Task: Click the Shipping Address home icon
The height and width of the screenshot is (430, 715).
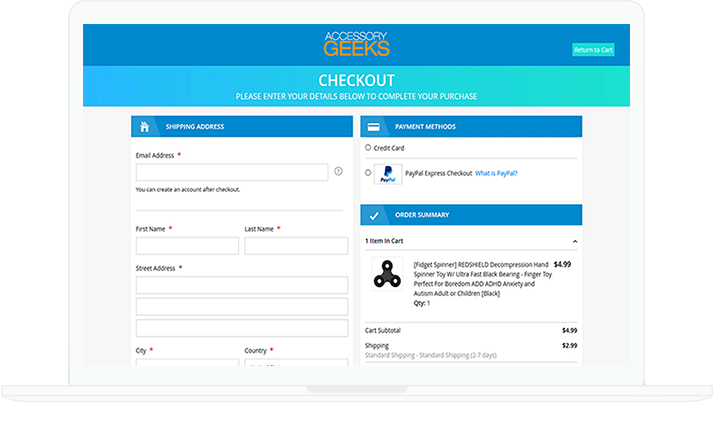Action: click(145, 127)
